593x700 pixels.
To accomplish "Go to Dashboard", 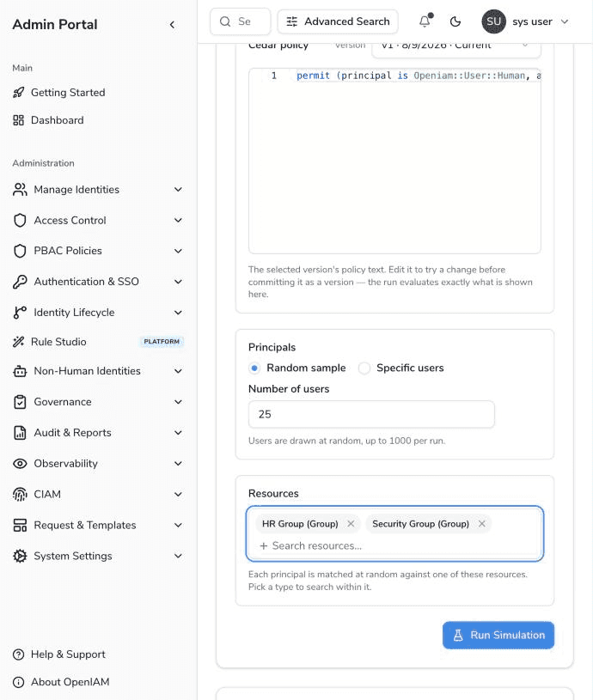I will pos(58,120).
